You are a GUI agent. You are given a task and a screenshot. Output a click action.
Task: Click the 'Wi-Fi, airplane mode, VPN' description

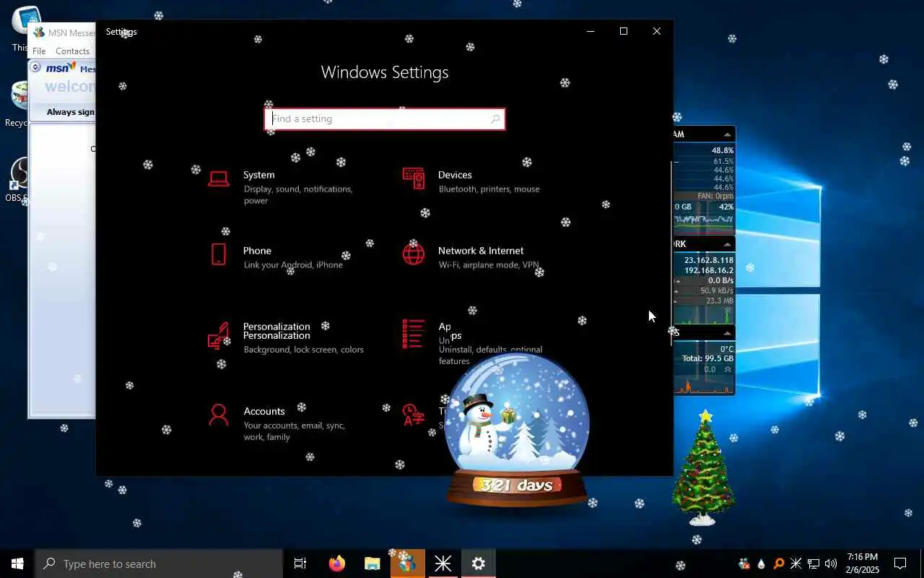(489, 265)
